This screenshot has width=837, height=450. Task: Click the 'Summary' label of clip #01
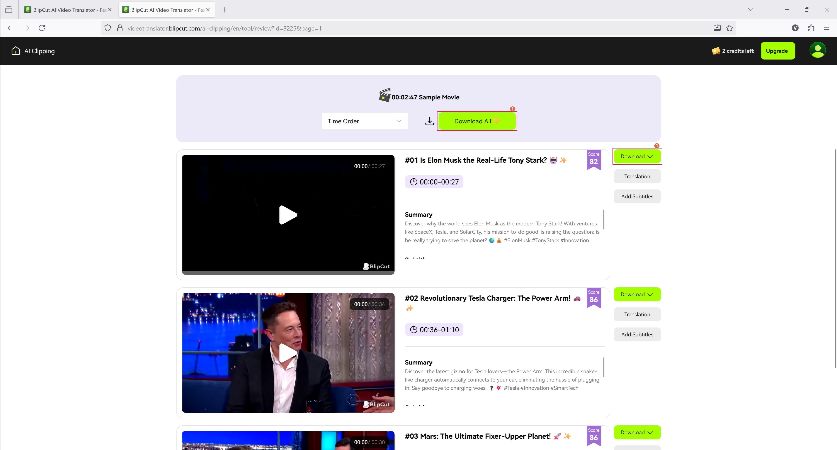pos(418,215)
